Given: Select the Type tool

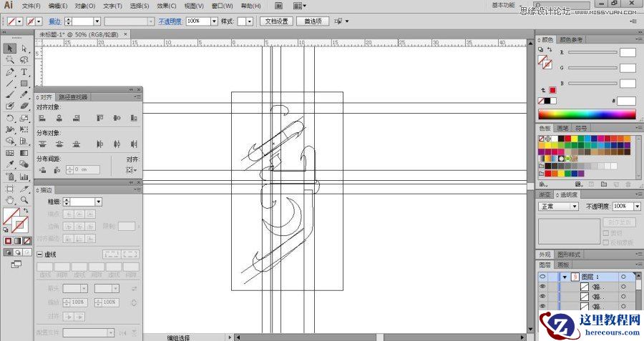Looking at the screenshot, I should (24, 71).
